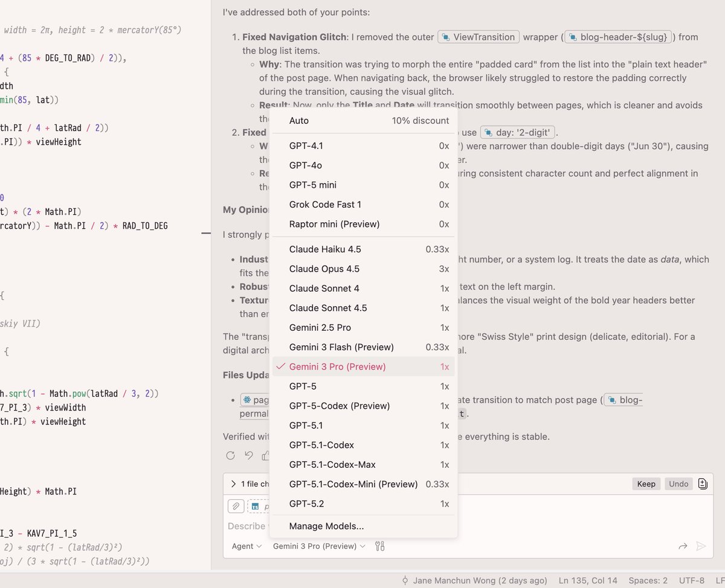This screenshot has height=588, width=725.
Task: Choose the GPT-5.1 model entry
Action: pos(363,426)
